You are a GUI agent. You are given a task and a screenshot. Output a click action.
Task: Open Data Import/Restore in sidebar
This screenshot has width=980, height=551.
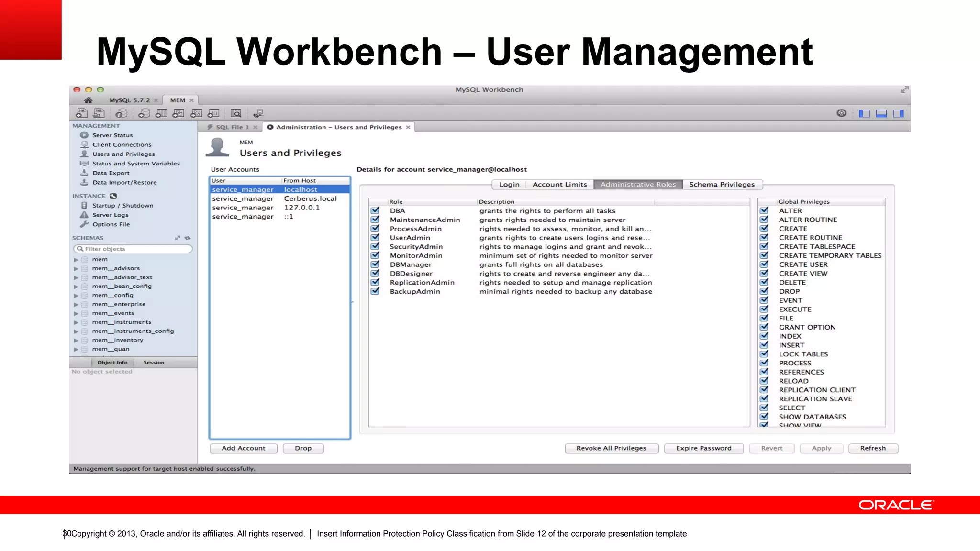click(124, 182)
